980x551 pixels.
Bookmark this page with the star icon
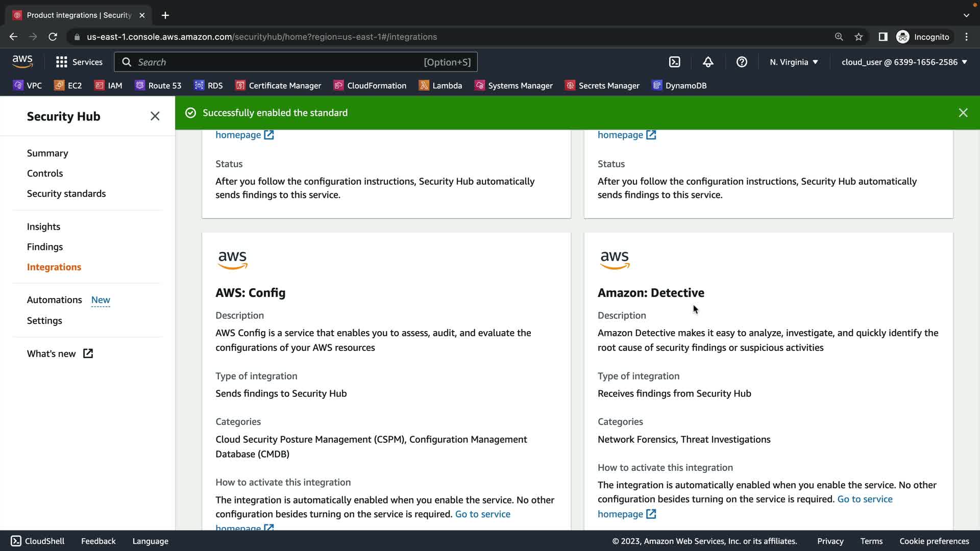tap(859, 37)
